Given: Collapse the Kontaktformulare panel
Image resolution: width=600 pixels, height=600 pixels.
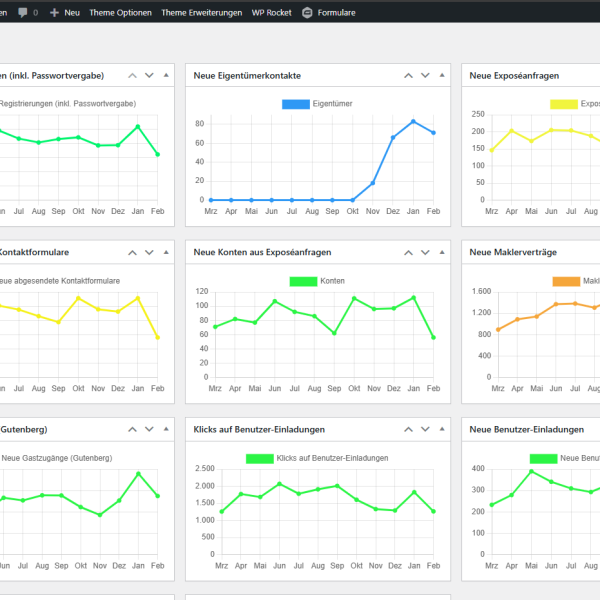Looking at the screenshot, I should coord(166,253).
